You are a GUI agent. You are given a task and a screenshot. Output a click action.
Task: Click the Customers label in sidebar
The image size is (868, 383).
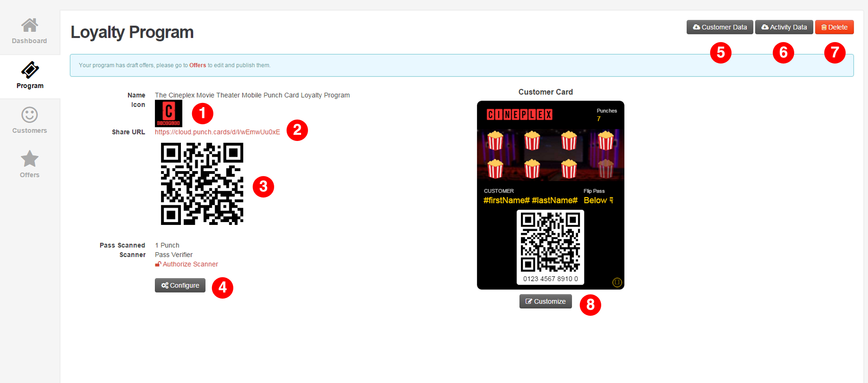tap(30, 131)
